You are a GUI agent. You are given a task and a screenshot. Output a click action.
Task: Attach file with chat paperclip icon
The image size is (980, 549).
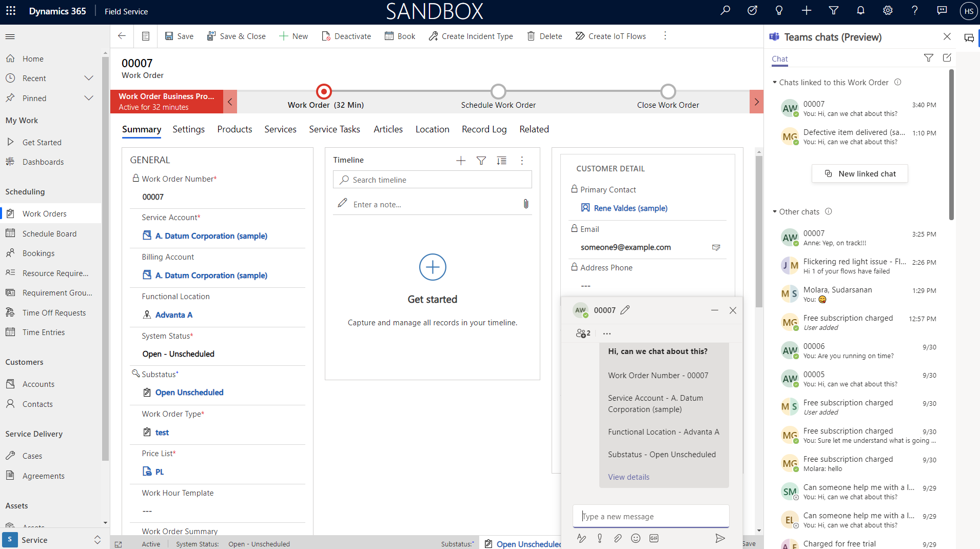pyautogui.click(x=618, y=538)
